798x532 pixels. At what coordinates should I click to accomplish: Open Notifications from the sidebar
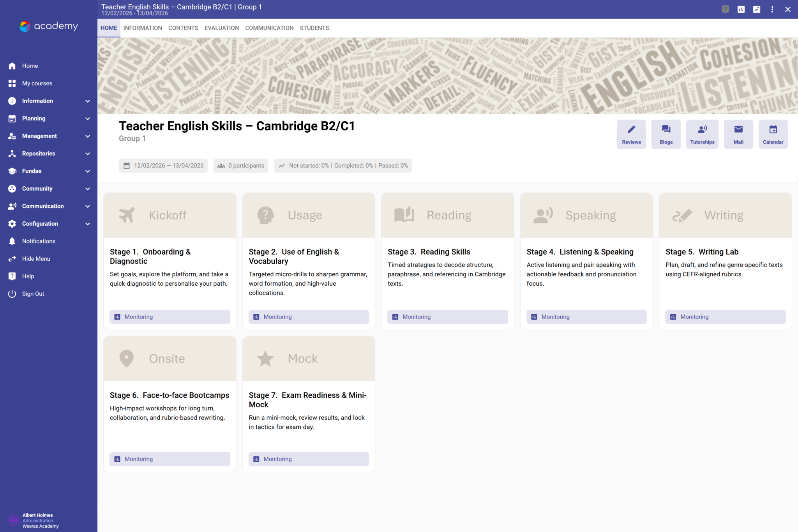point(39,241)
